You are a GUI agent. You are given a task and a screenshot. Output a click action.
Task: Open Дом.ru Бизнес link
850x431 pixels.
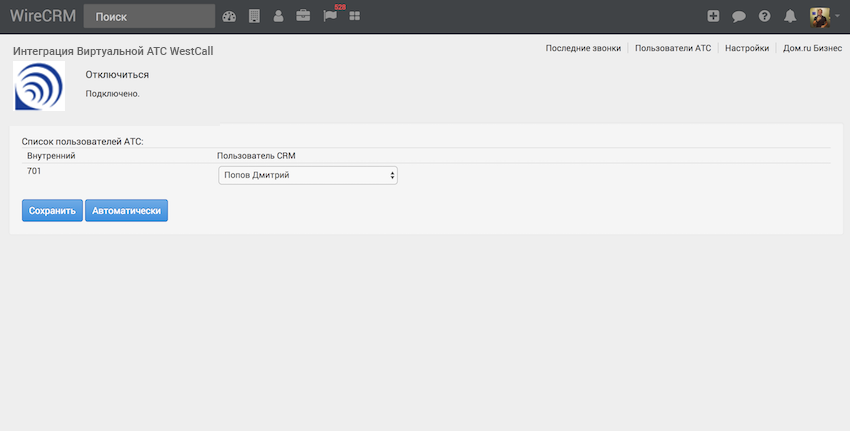tap(812, 48)
